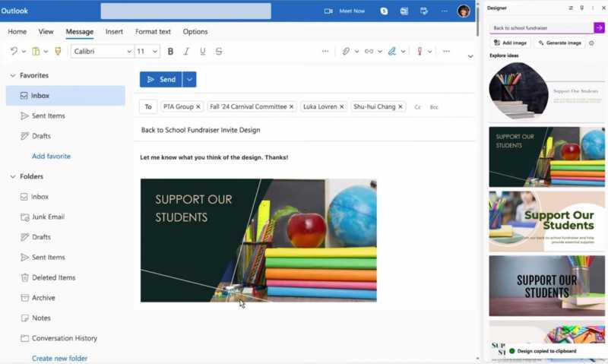Click the Create new folder link
The image size is (608, 364).
60,358
